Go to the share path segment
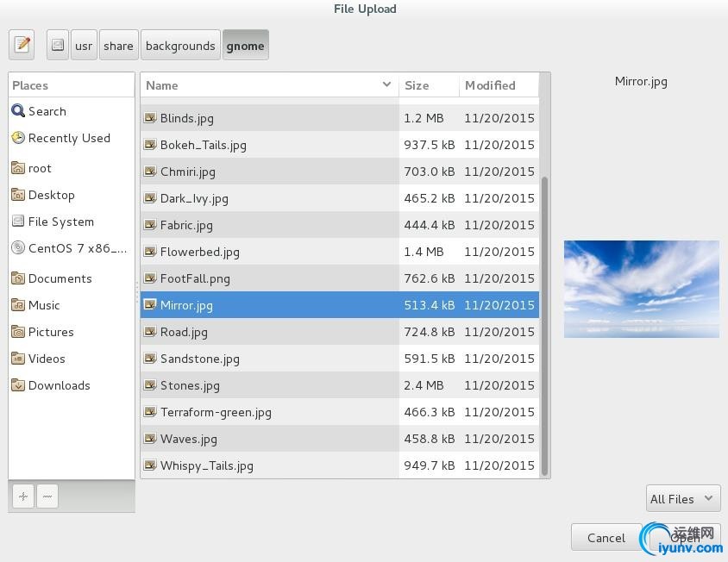Image resolution: width=728 pixels, height=562 pixels. click(x=118, y=45)
